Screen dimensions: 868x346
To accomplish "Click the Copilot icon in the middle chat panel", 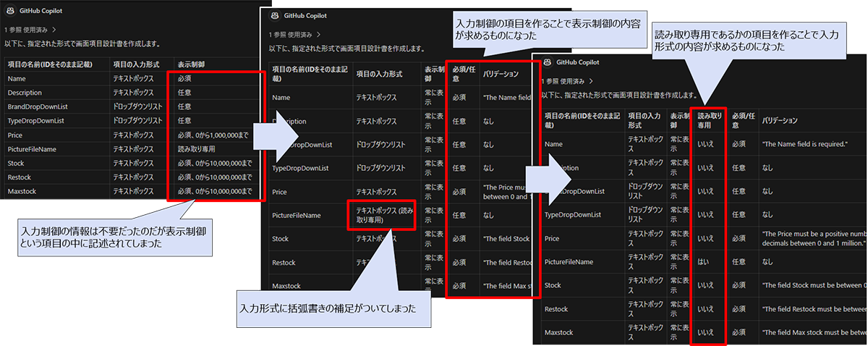I will pyautogui.click(x=274, y=15).
